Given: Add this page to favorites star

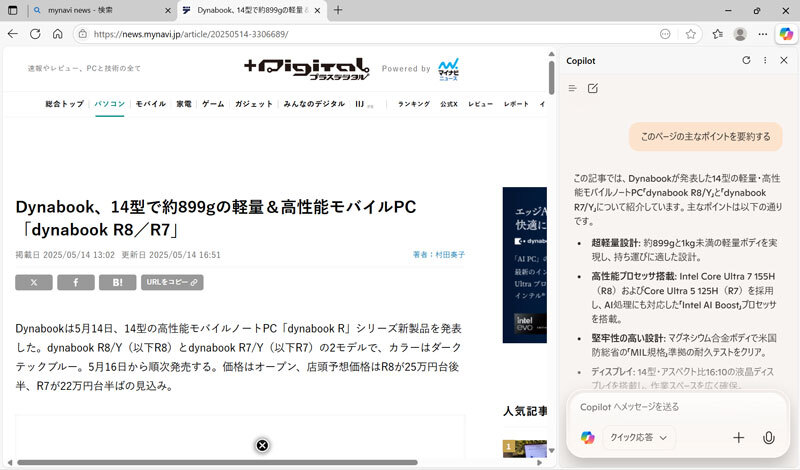Looking at the screenshot, I should click(x=691, y=34).
